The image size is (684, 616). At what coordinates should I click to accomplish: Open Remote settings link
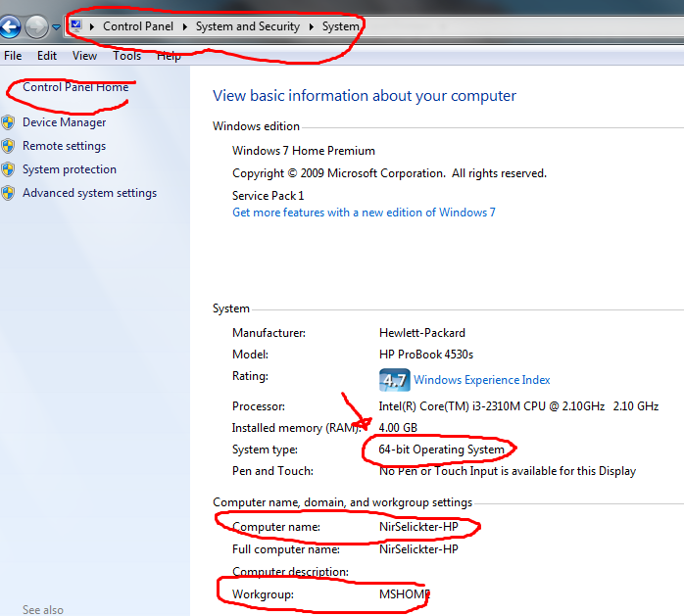64,146
